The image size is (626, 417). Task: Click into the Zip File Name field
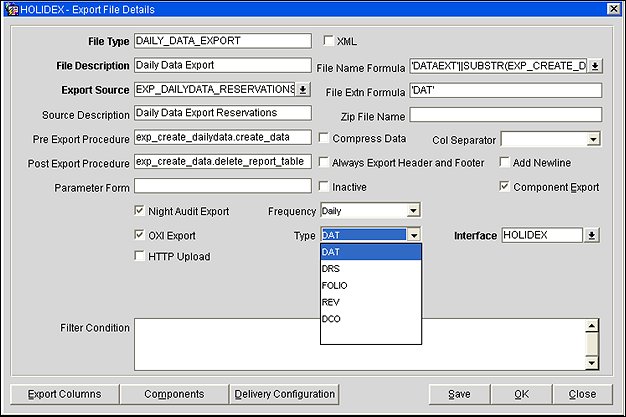[x=504, y=115]
